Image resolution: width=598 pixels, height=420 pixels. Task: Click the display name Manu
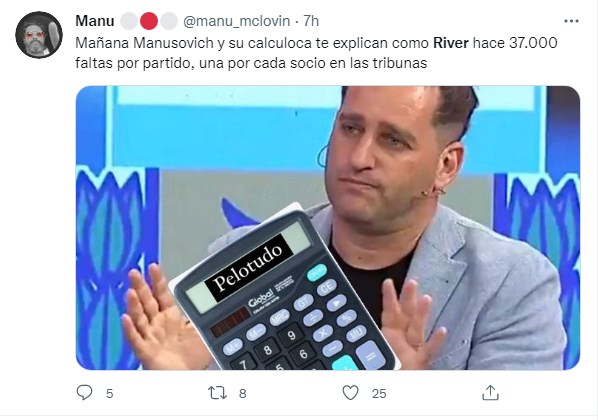point(95,21)
